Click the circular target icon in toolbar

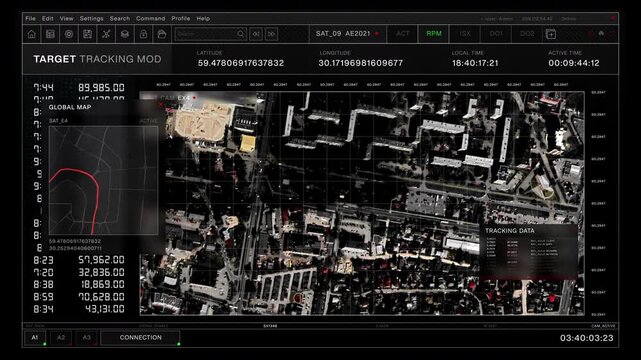69,34
